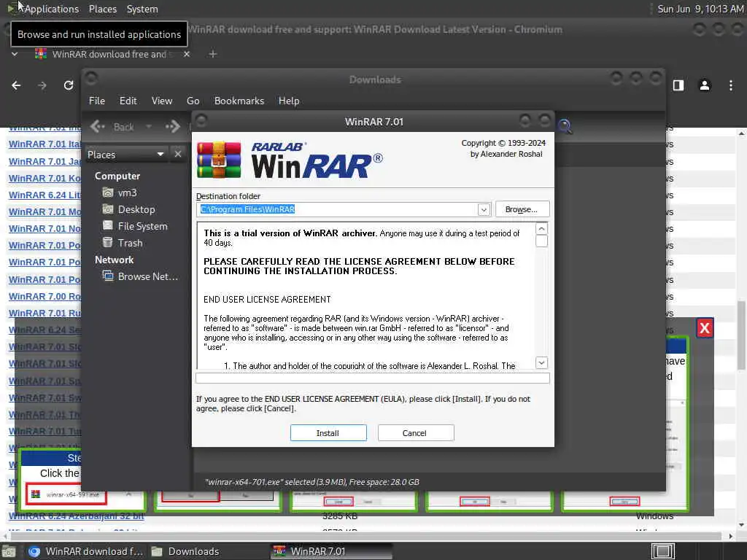
Task: Click the Trash can icon in sidebar
Action: [108, 242]
